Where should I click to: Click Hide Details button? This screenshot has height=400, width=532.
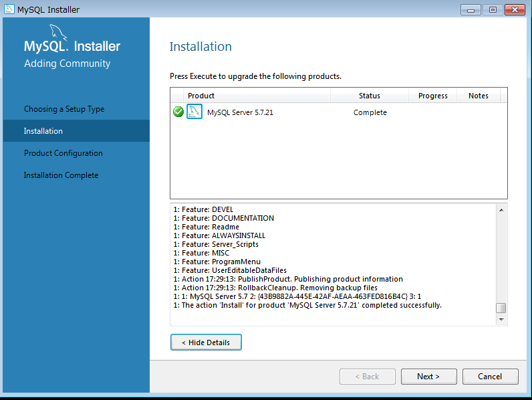(206, 342)
